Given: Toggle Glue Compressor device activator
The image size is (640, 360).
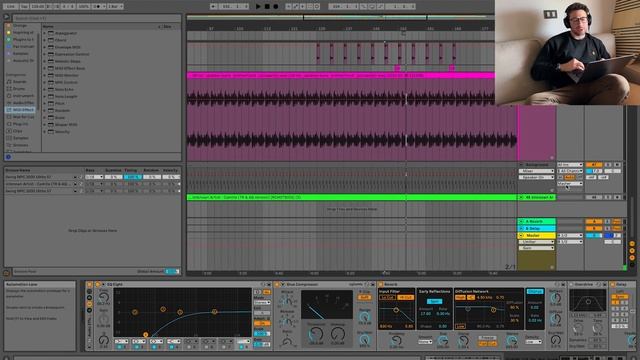Looking at the screenshot, I should tap(278, 284).
